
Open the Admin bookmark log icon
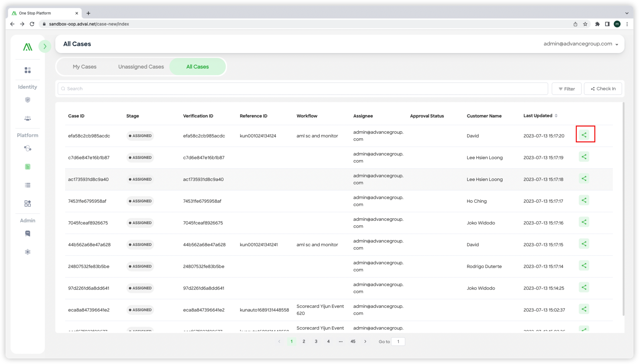(x=28, y=233)
